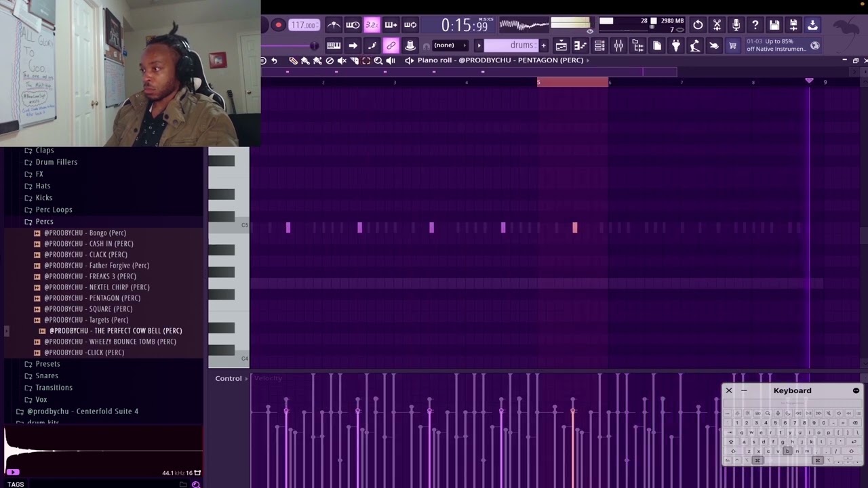Open the Keyboard viewer options menu
Screen dimensions: 868x488
click(856, 390)
